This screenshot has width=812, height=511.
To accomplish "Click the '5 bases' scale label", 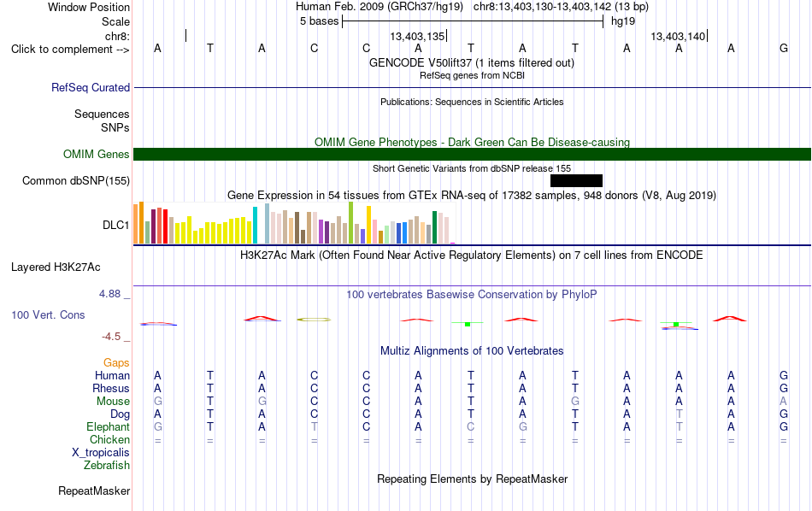I will tap(319, 21).
